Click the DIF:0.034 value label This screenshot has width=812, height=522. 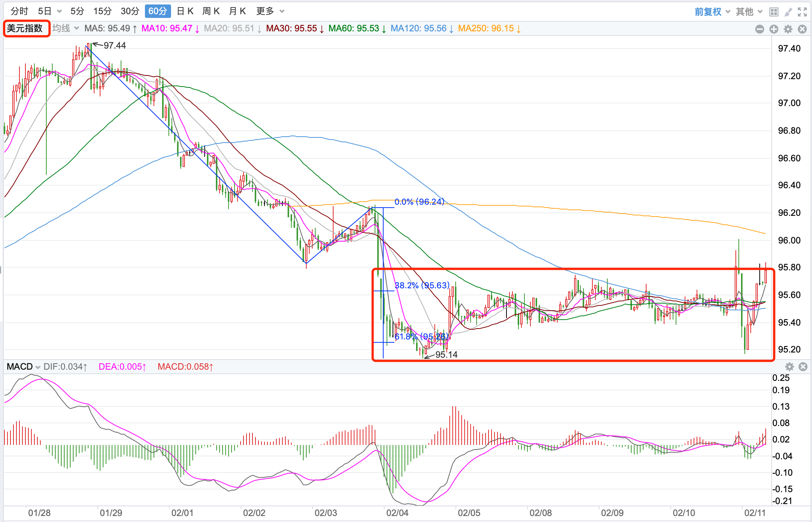pos(65,367)
